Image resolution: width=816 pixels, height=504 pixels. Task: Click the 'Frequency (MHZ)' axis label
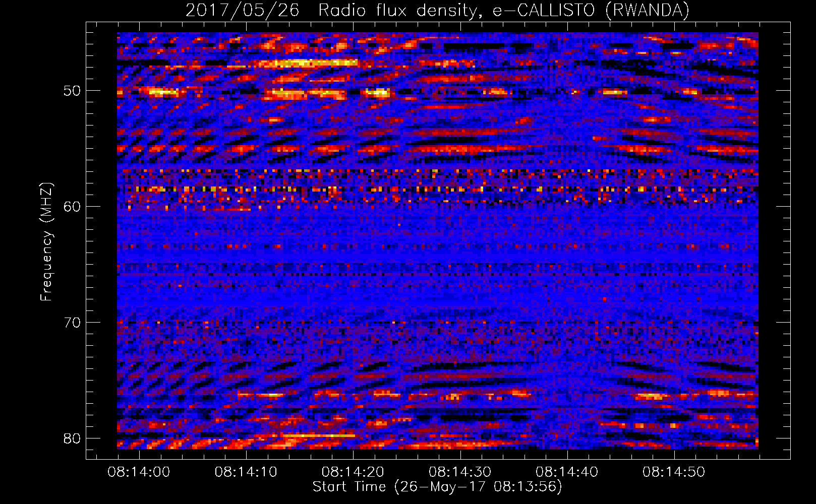coord(46,242)
